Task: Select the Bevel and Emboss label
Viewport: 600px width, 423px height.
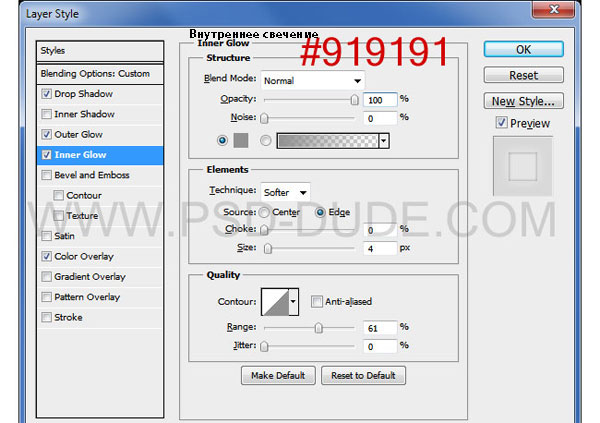Action: pyautogui.click(x=92, y=175)
